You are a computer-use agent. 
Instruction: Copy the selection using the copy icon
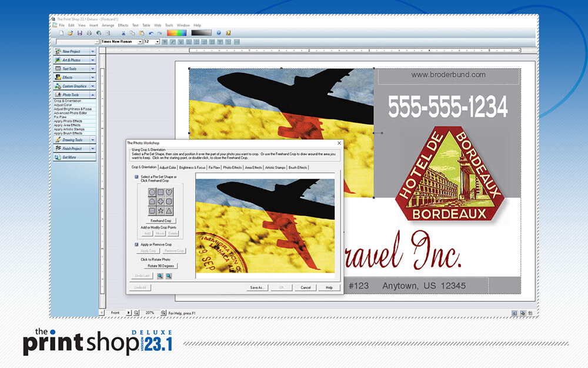tap(132, 33)
